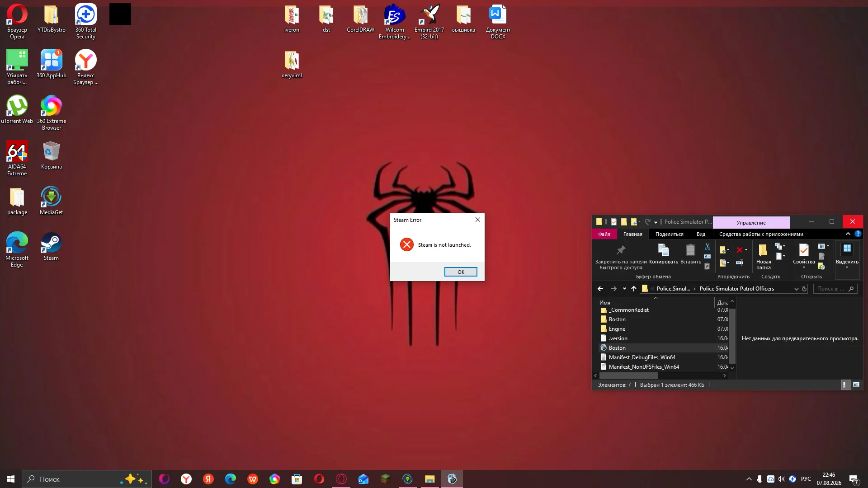Open Средства работы с приложениями tab
The width and height of the screenshot is (868, 488).
(x=761, y=234)
